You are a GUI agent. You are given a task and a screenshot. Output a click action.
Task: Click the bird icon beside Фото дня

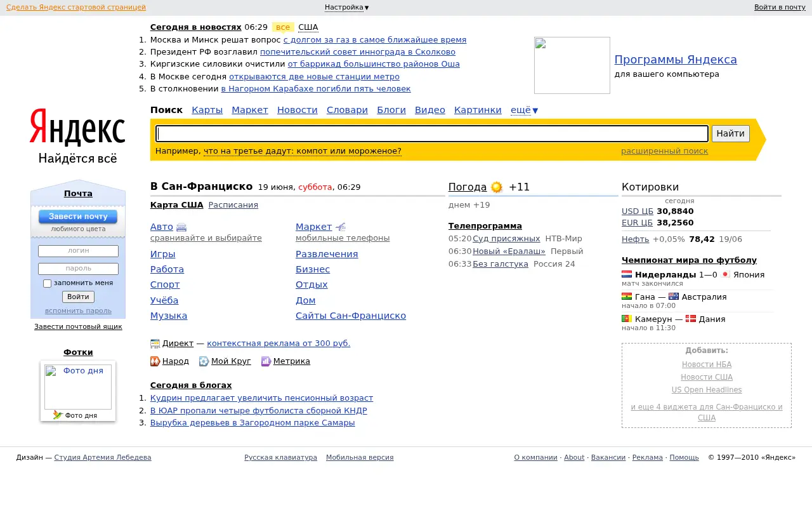point(58,415)
